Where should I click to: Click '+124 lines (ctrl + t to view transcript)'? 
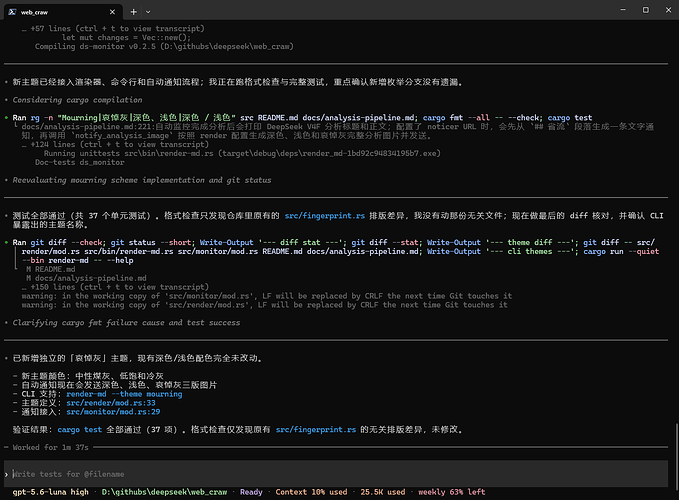click(x=120, y=144)
